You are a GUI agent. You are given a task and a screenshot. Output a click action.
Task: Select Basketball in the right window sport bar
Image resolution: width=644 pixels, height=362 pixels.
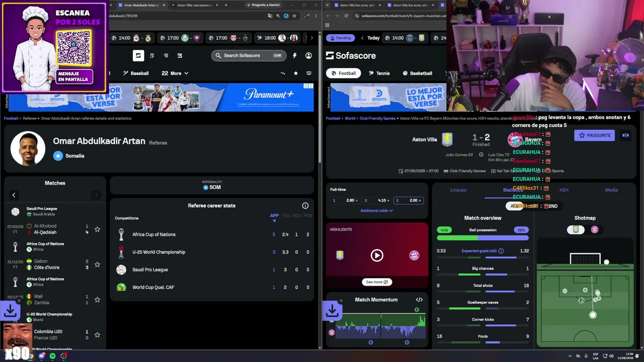(x=417, y=73)
